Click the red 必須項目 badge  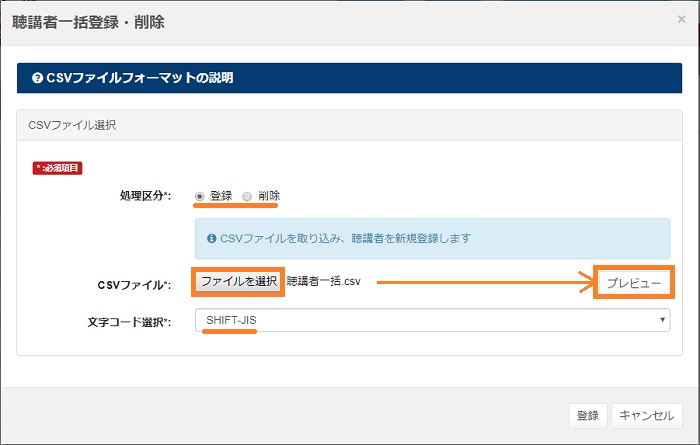coord(57,169)
